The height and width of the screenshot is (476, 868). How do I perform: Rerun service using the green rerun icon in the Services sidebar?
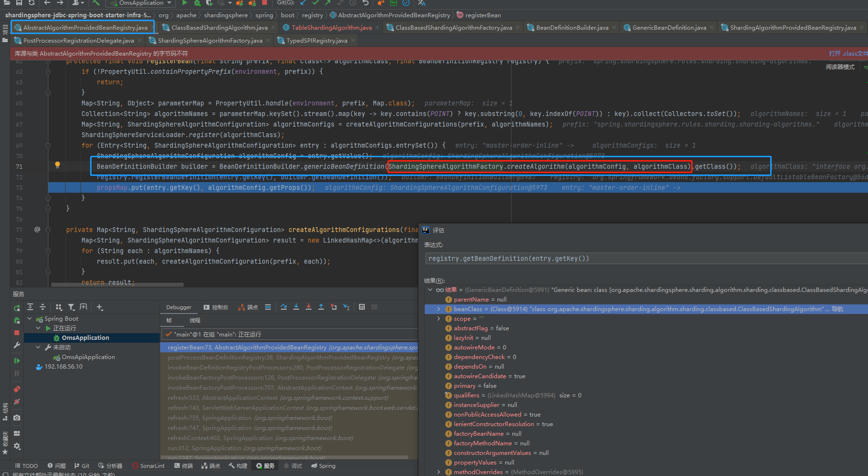(17, 308)
